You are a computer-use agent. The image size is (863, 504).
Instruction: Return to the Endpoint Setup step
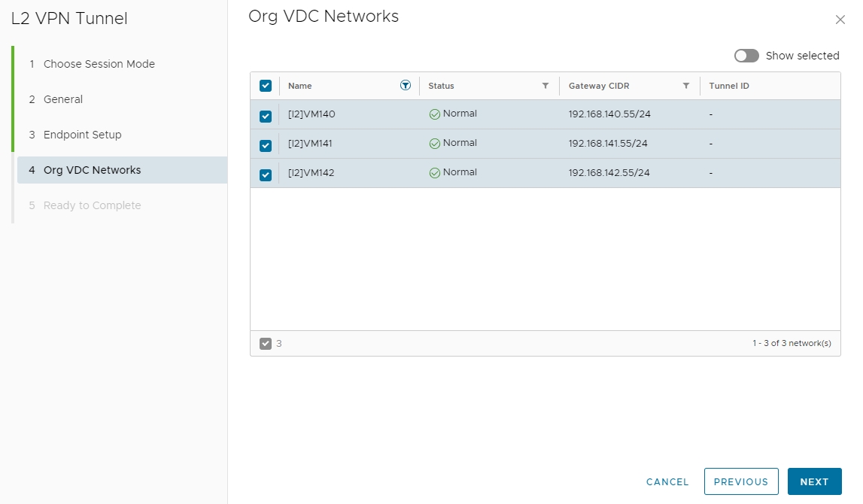[82, 135]
